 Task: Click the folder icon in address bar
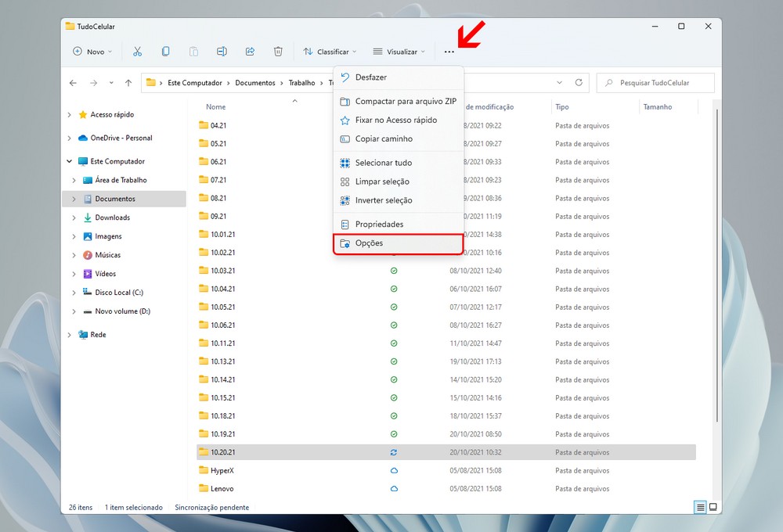[x=151, y=83]
